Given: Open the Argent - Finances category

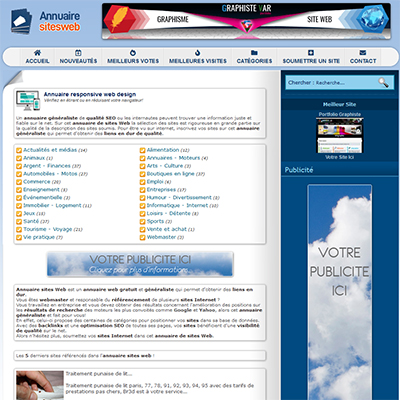Looking at the screenshot, I should 47,166.
